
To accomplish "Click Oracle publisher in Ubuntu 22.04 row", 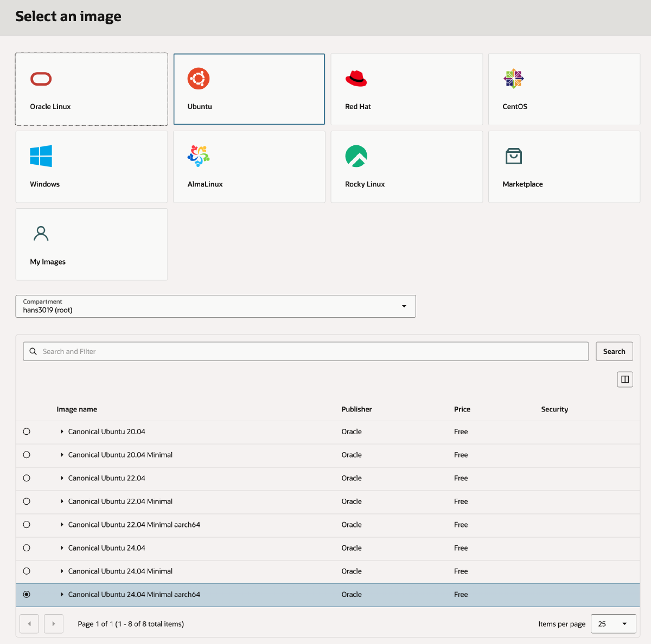I will pos(352,478).
